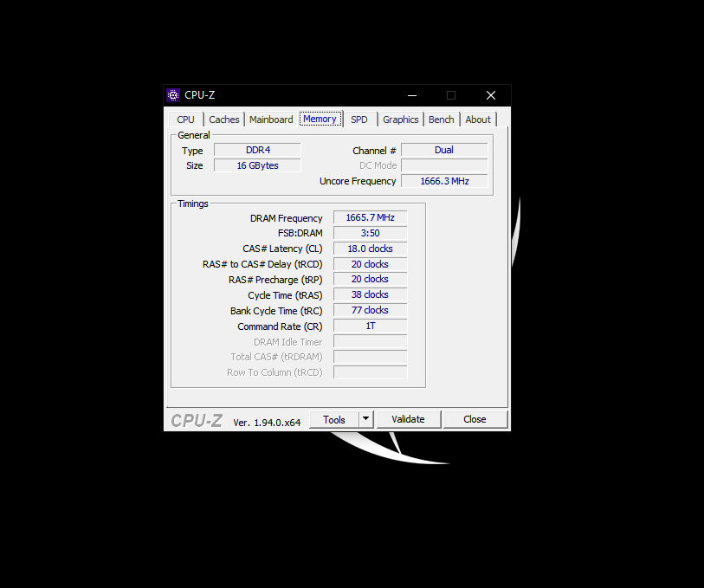Screen dimensions: 704x588
Task: Click the CAS# Latency 18.0 clocks value
Action: point(371,249)
